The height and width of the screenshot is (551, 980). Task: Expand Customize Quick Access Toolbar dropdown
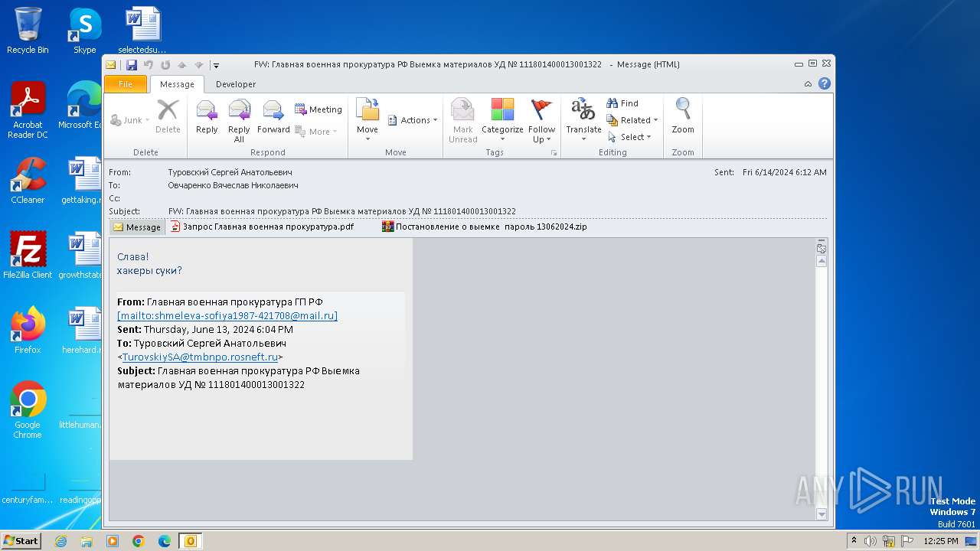tap(216, 65)
